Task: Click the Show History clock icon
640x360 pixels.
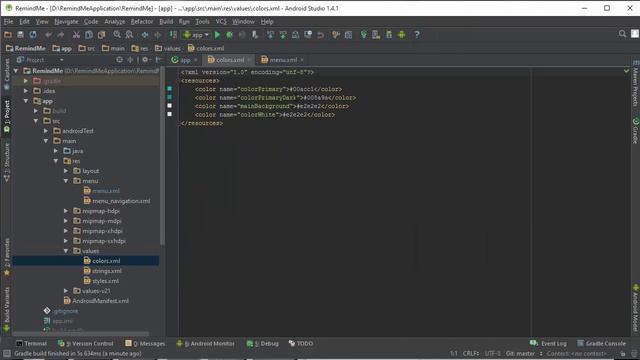Action: tap(308, 35)
